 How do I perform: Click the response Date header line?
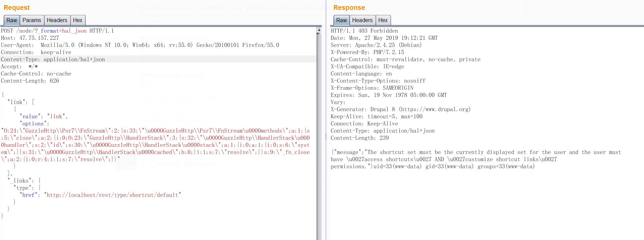click(x=384, y=38)
